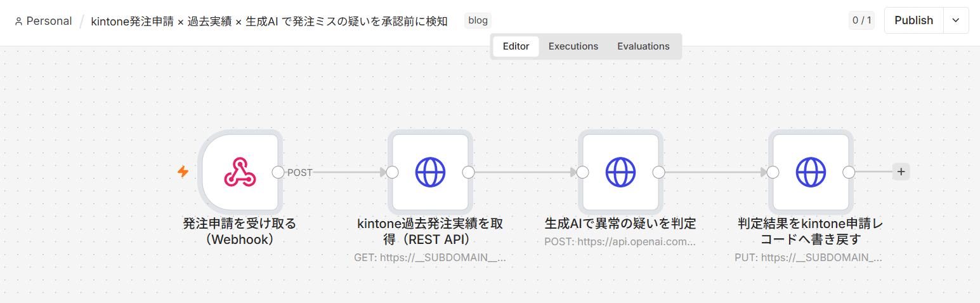Screen dimensions: 980x303
Task: Click the input connector of the OpenAI POST node
Action: 582,172
